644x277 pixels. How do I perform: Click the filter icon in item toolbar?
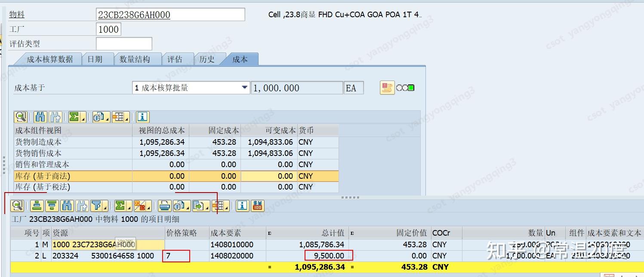[97, 205]
